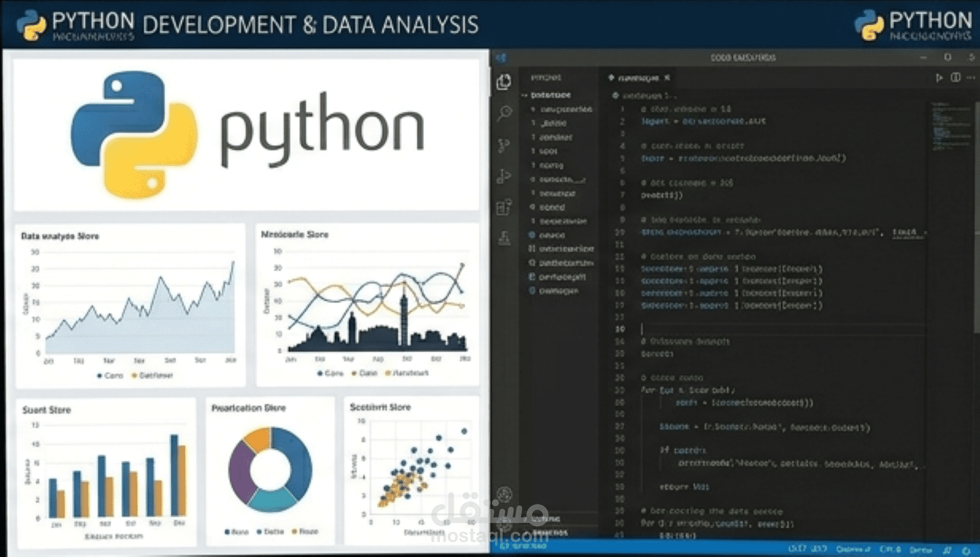Open notifications bell in the status bar
Image resolution: width=980 pixels, height=557 pixels.
[x=966, y=550]
